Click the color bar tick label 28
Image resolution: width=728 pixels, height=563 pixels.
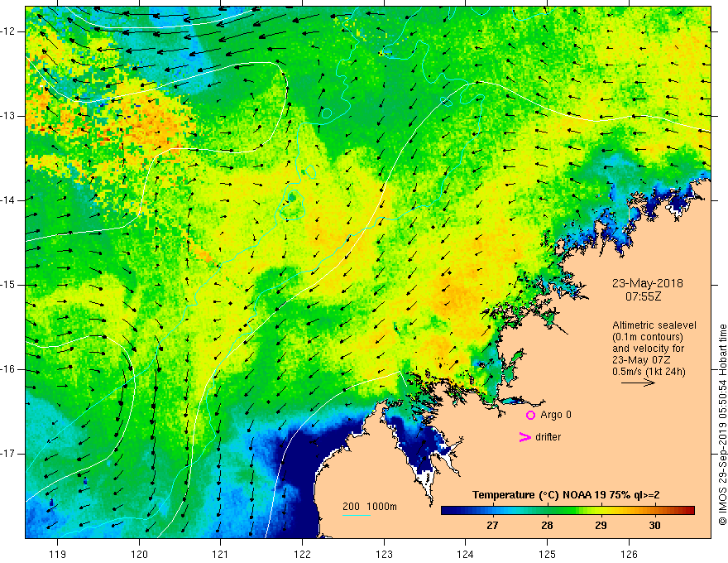547,526
